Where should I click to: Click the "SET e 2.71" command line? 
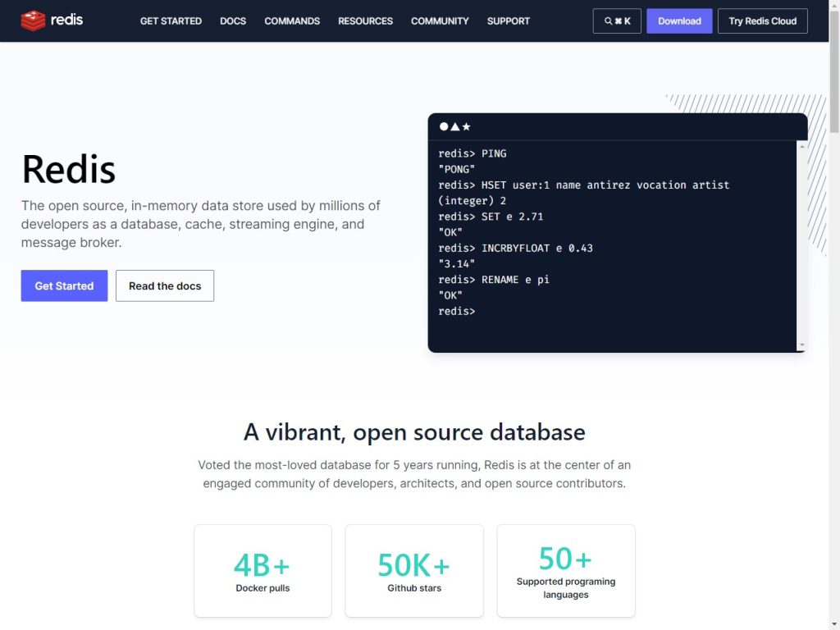(491, 217)
